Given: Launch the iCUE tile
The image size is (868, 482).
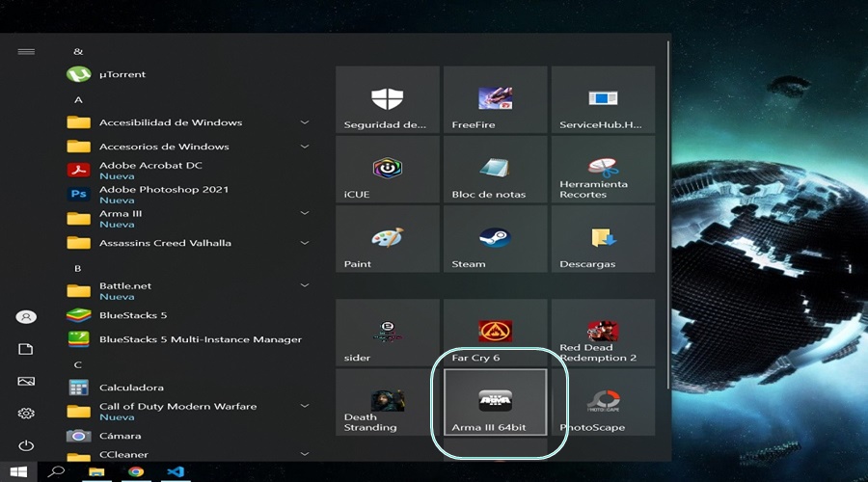Looking at the screenshot, I should pyautogui.click(x=388, y=170).
